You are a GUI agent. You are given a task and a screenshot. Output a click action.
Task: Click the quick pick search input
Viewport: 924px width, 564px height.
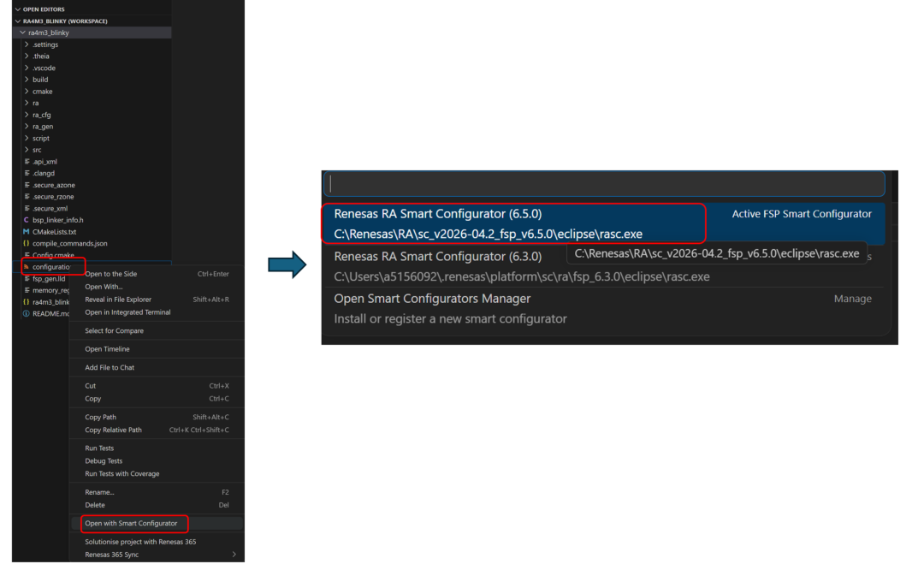(x=604, y=184)
